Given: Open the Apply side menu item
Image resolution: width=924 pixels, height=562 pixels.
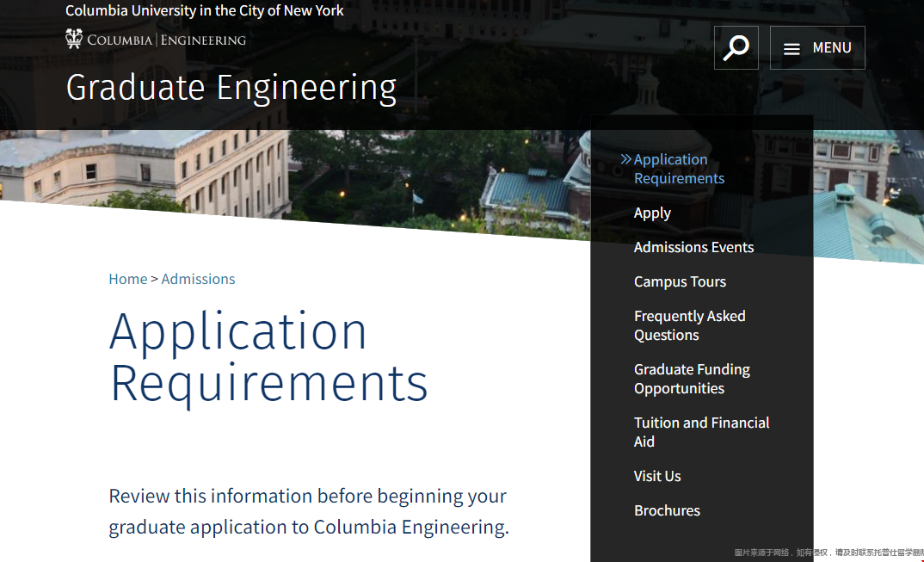Looking at the screenshot, I should point(652,213).
